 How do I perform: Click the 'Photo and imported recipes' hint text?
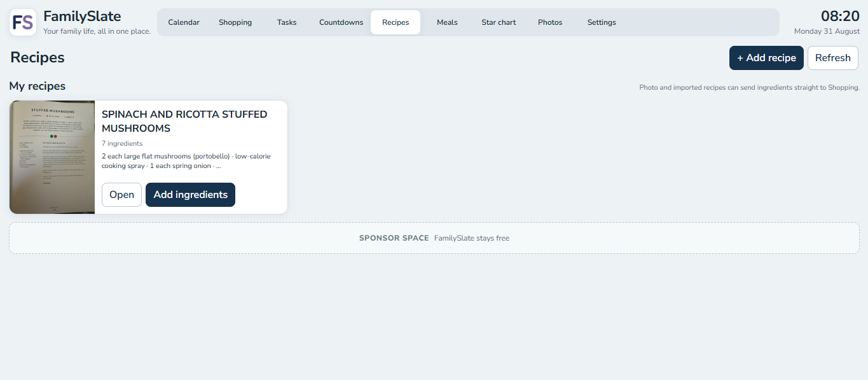point(749,88)
